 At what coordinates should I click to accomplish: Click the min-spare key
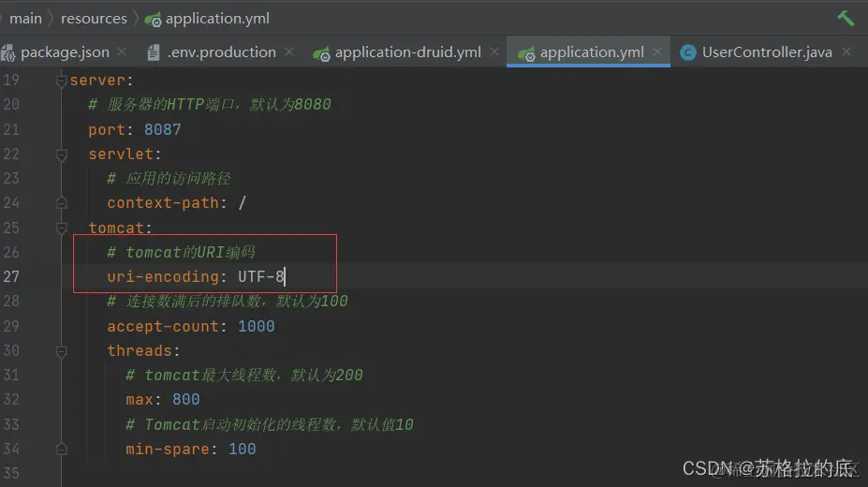pos(168,449)
